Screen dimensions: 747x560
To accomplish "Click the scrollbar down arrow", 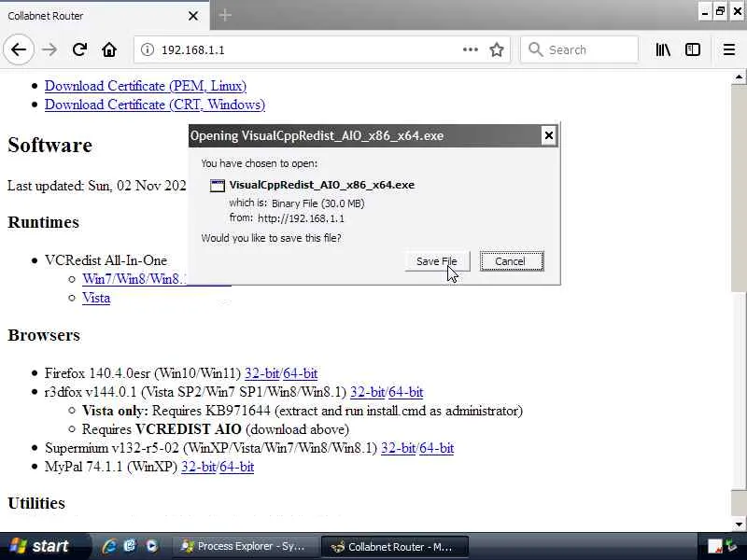I will (739, 525).
